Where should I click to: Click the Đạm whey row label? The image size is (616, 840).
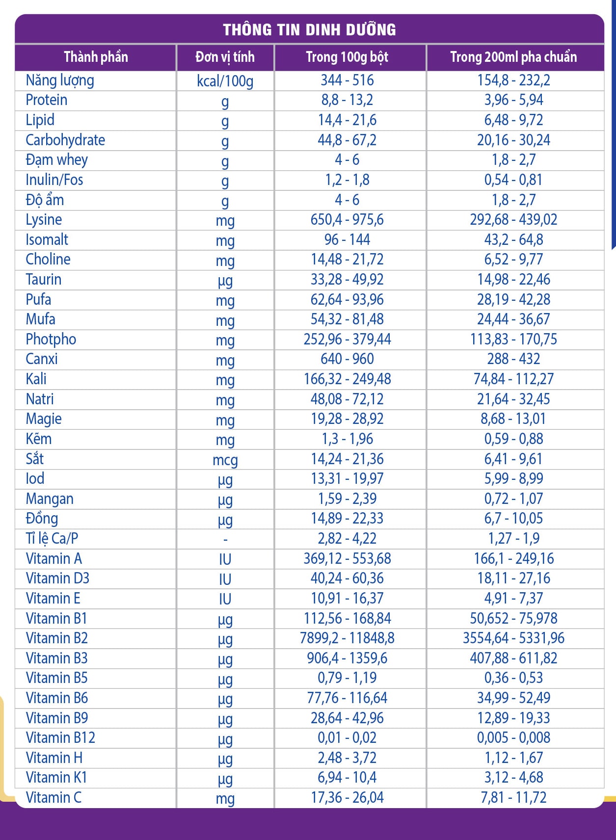tap(57, 160)
